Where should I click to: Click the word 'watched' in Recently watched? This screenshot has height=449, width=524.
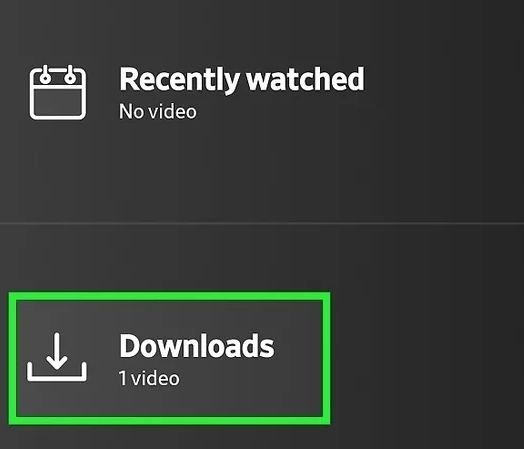click(305, 79)
